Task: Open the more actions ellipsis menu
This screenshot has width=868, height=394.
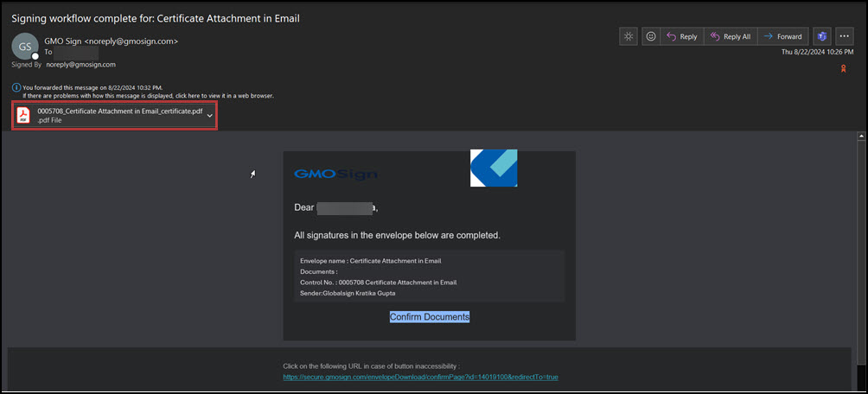Action: [x=844, y=36]
